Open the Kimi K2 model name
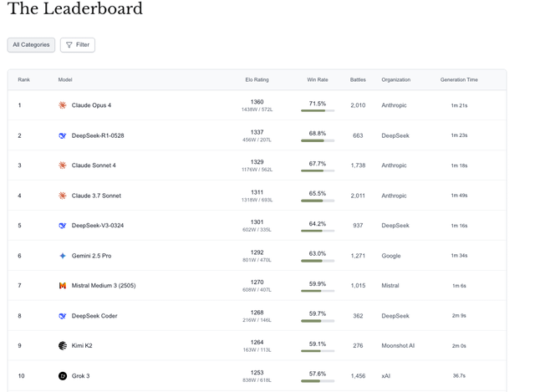535x392 pixels. point(82,345)
